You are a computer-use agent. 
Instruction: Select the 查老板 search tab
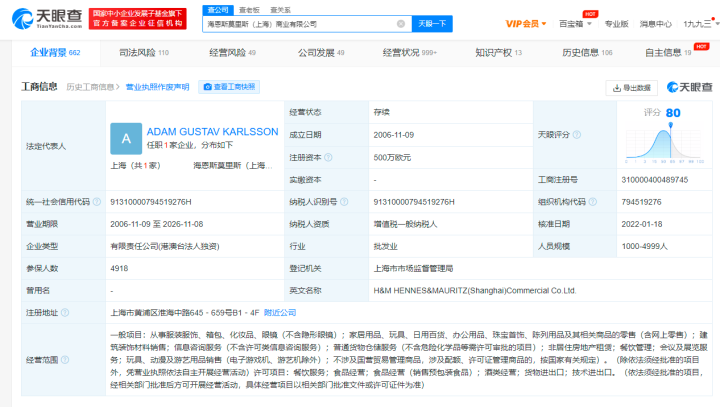click(x=249, y=10)
